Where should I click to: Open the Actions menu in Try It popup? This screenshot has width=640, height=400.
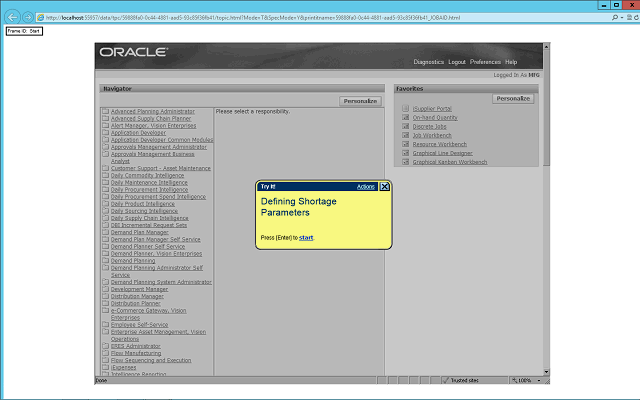[x=366, y=187]
